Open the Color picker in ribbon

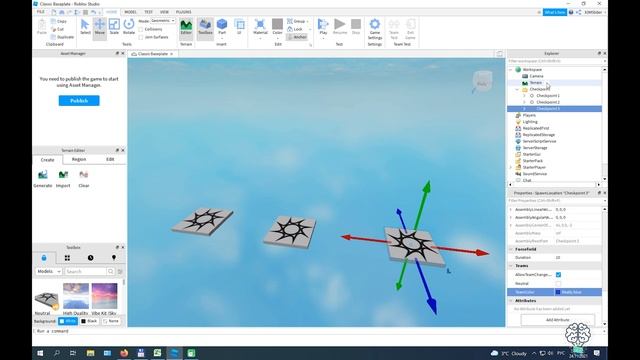tap(277, 27)
